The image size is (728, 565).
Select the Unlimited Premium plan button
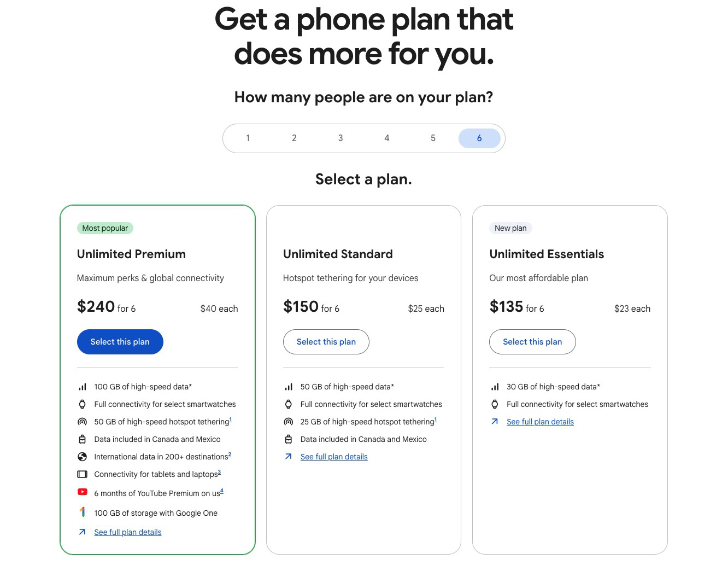coord(120,342)
